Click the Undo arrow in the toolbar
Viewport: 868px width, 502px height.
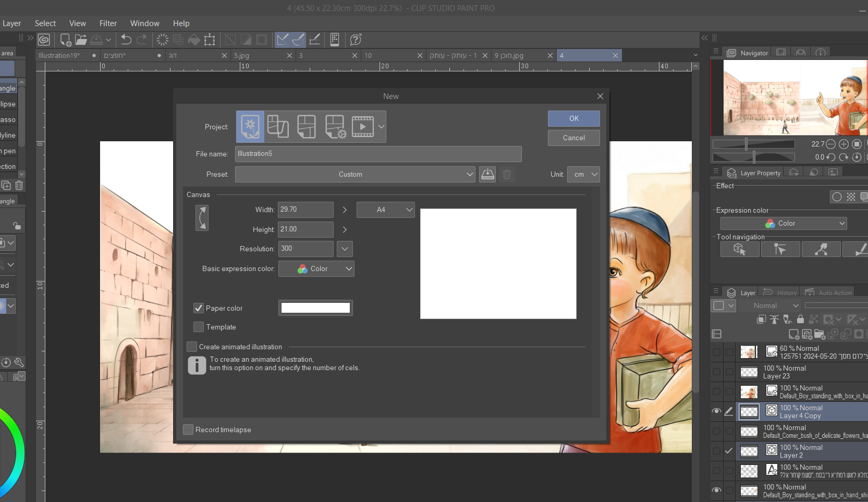pyautogui.click(x=126, y=40)
